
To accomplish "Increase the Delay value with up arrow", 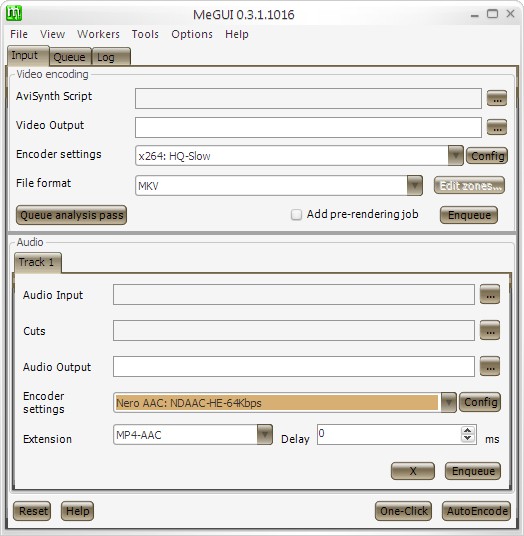I will point(468,431).
